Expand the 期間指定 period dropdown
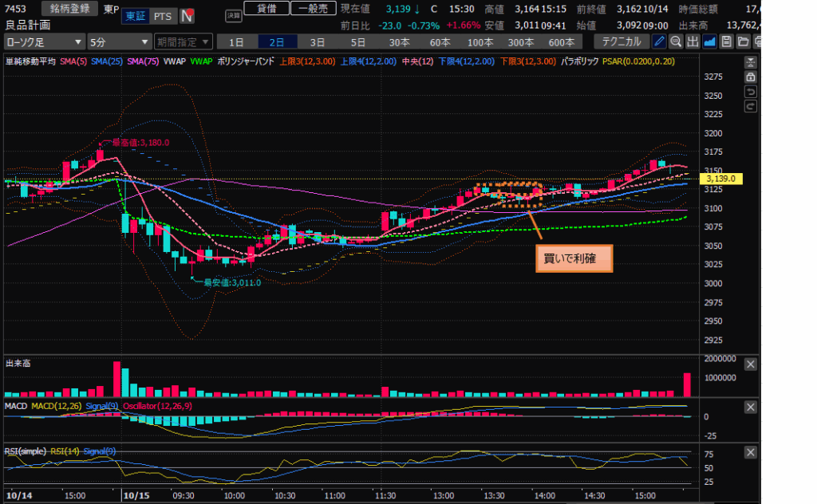 (x=183, y=41)
